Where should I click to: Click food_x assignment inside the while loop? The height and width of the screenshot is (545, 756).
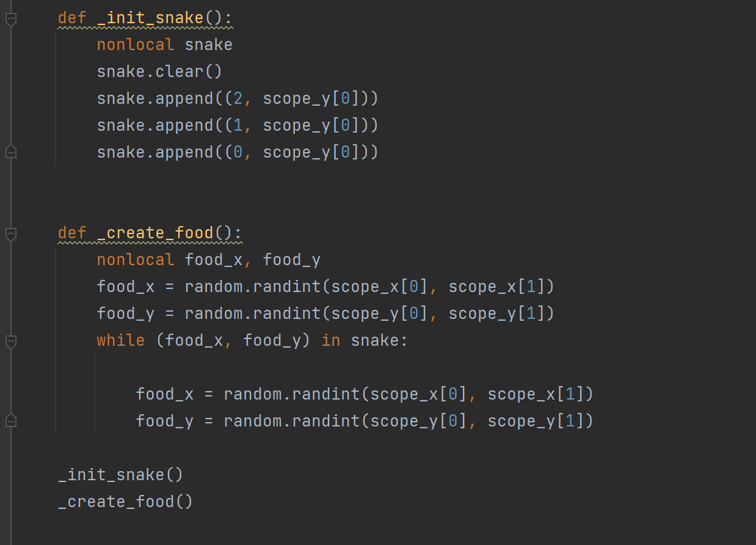pos(365,394)
